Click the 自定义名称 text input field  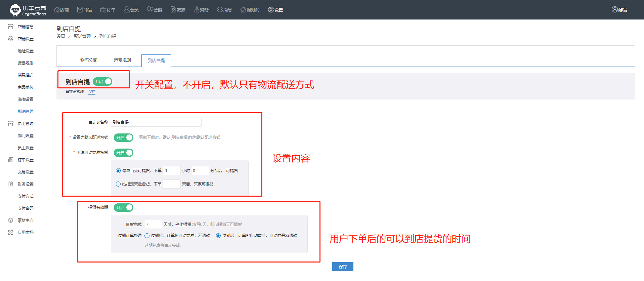tap(156, 122)
